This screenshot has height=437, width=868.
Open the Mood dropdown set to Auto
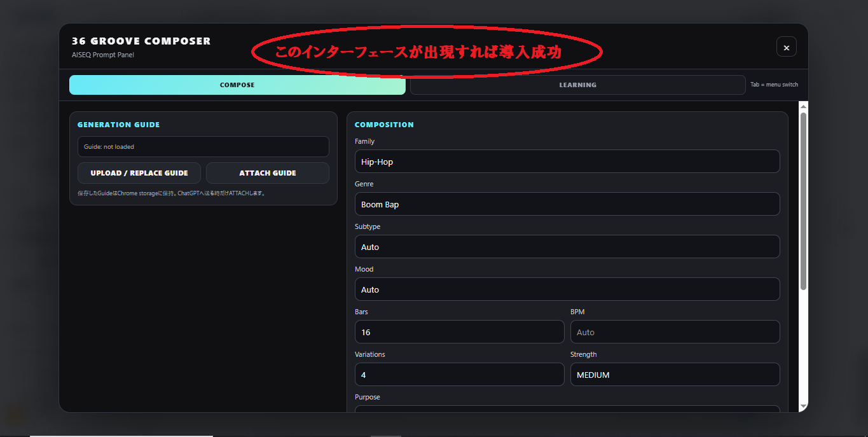pyautogui.click(x=567, y=289)
